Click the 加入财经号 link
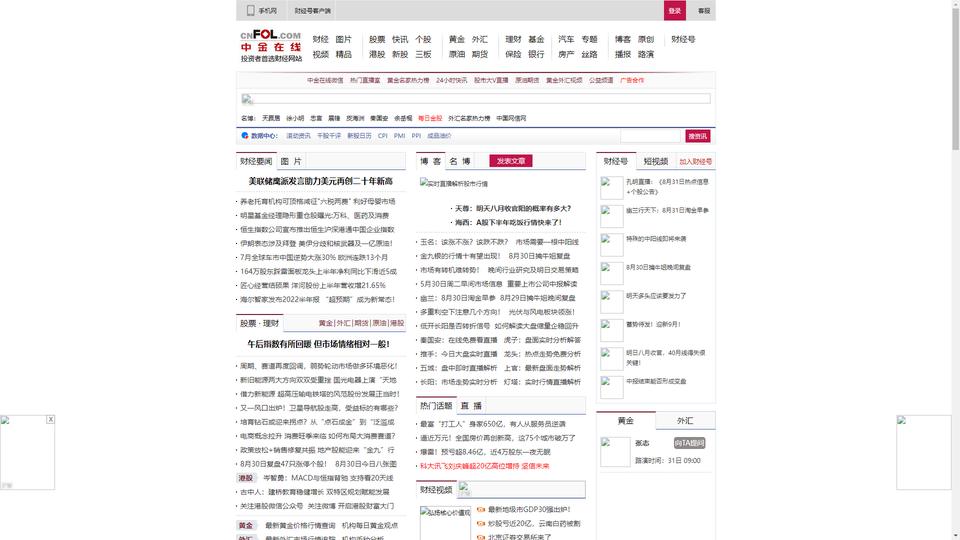Viewport: 960px width, 540px height. 696,162
